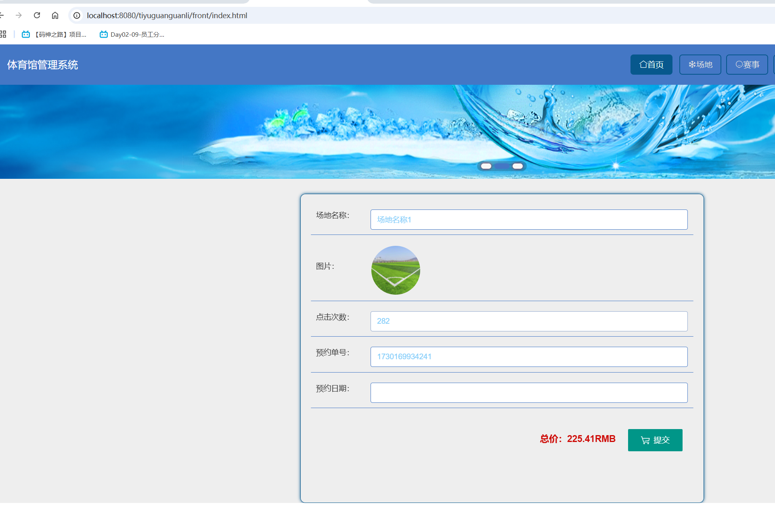The height and width of the screenshot is (532, 775).
Task: Open the 预约日期 date picker field
Action: [x=529, y=393]
